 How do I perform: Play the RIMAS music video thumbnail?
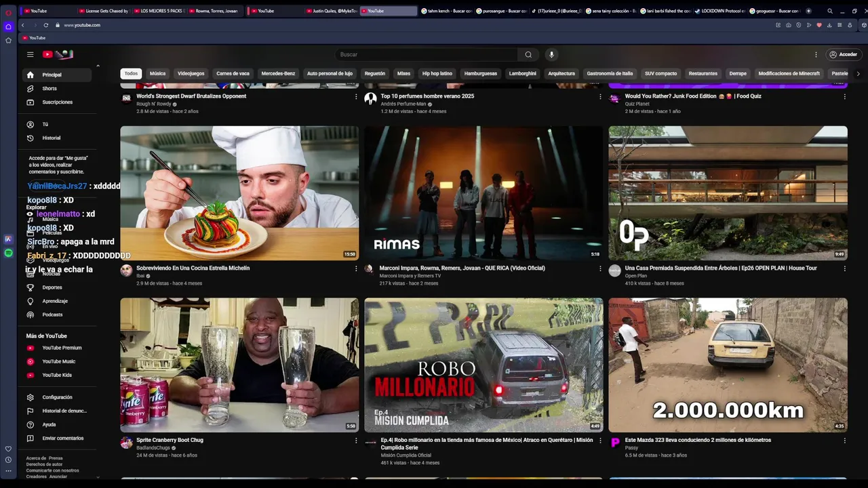(484, 193)
